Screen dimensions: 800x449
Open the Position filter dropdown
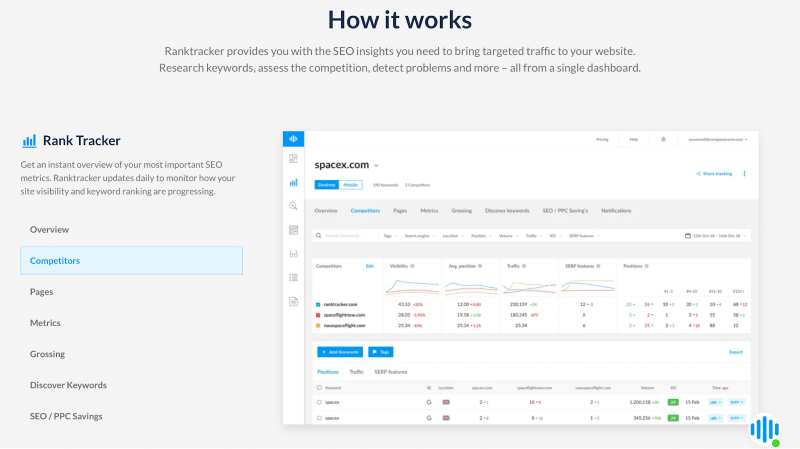(481, 236)
